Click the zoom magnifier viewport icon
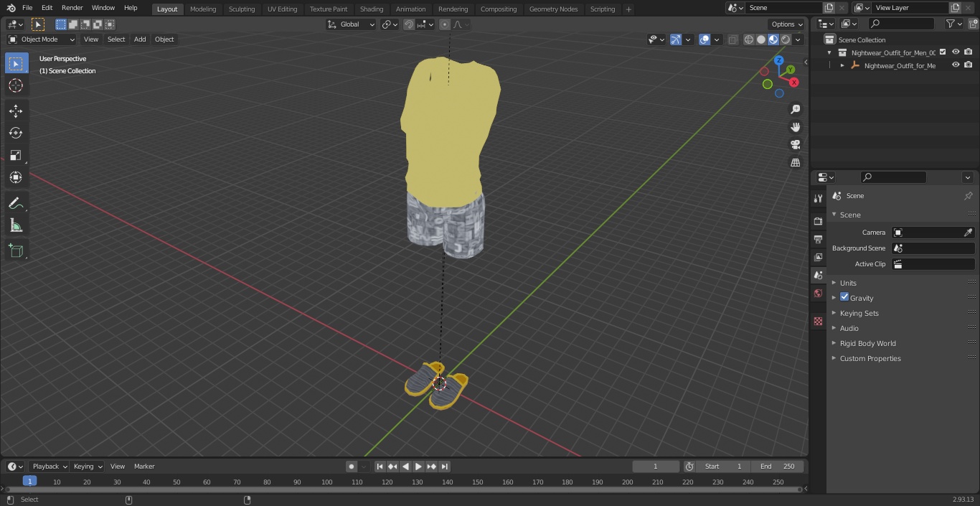Viewport: 980px width, 506px height. tap(795, 109)
